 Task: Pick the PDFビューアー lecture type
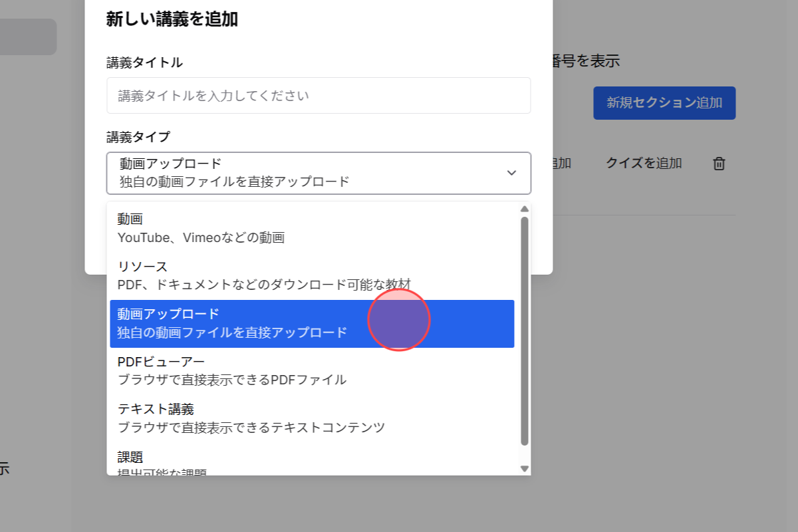click(266, 370)
